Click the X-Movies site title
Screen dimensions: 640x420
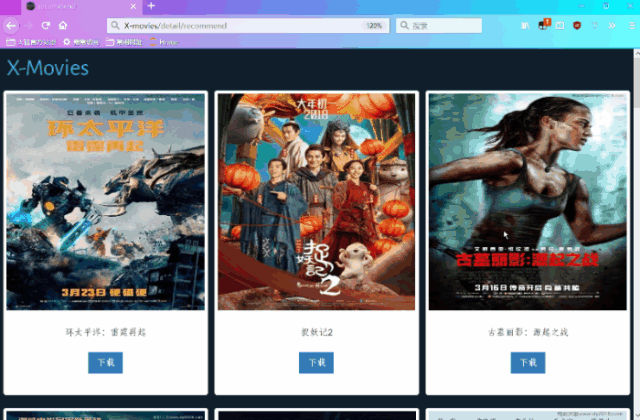[48, 68]
